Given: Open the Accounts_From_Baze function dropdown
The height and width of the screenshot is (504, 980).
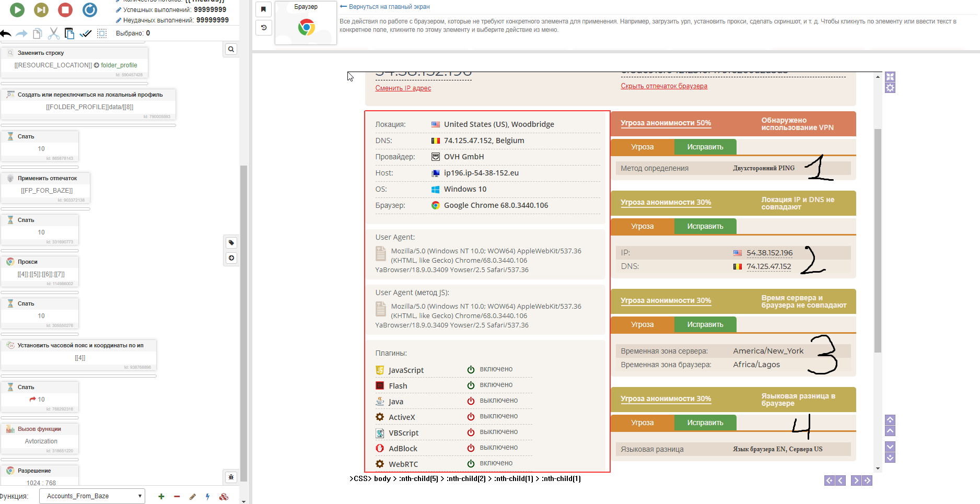Looking at the screenshot, I should (x=92, y=496).
